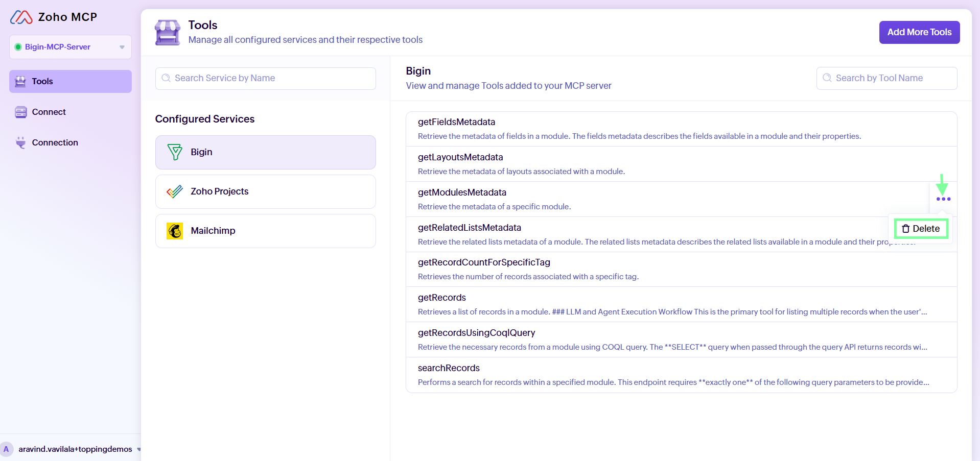Select the getRecords tool name
Screen dimensions: 980x461
[x=442, y=298]
